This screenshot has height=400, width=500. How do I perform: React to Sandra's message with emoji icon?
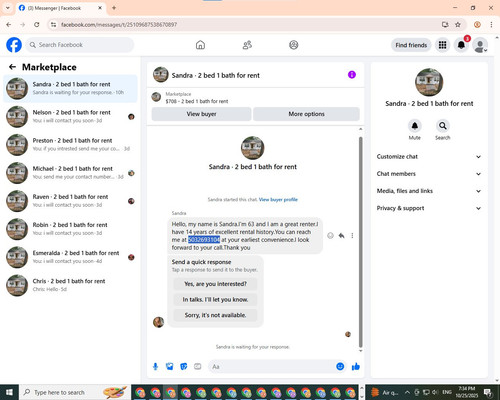(330, 236)
